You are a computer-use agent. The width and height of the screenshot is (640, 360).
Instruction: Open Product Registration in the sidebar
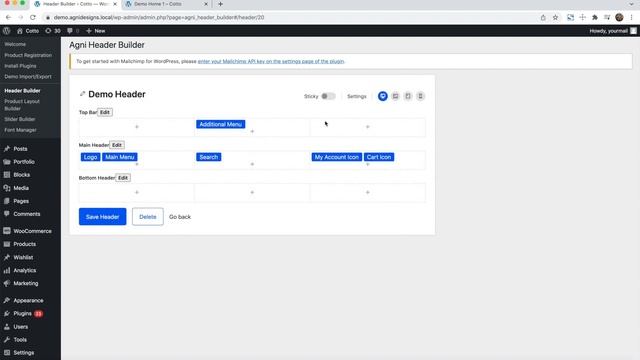28,55
